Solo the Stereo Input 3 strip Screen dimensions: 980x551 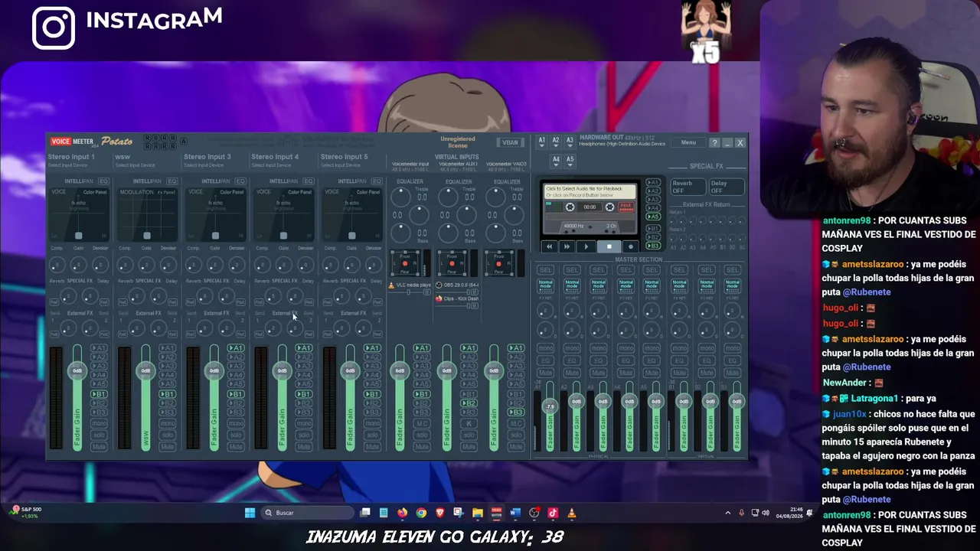236,435
